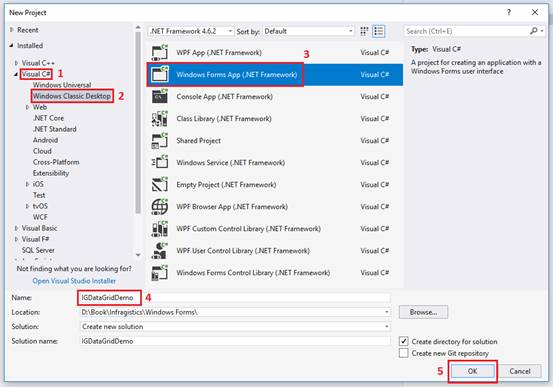
Task: Click the tree scrollbar up arrow
Action: pyautogui.click(x=138, y=27)
